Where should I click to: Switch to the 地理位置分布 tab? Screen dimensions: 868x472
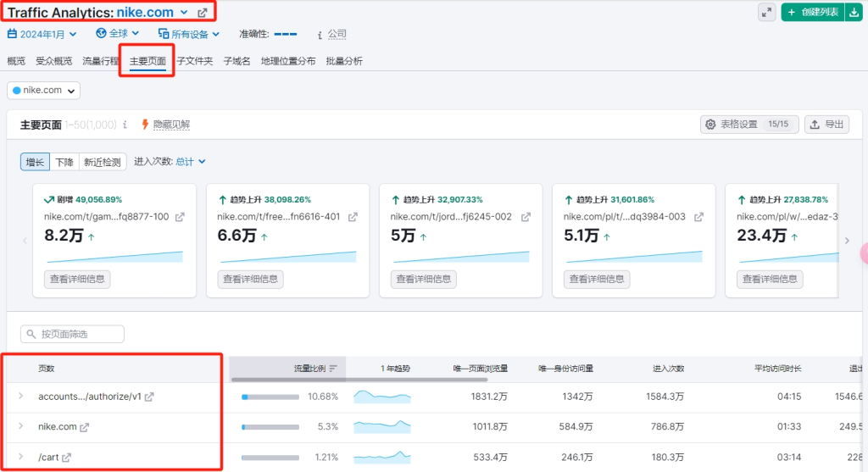(x=288, y=61)
